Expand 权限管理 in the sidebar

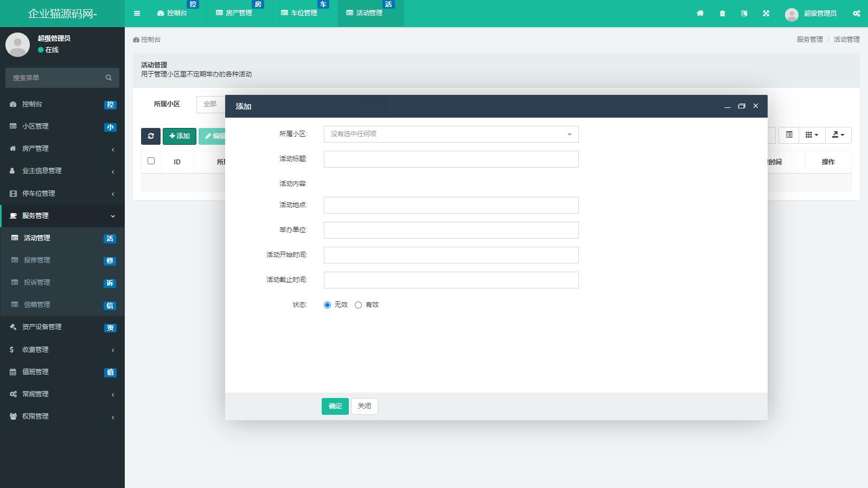click(x=62, y=416)
